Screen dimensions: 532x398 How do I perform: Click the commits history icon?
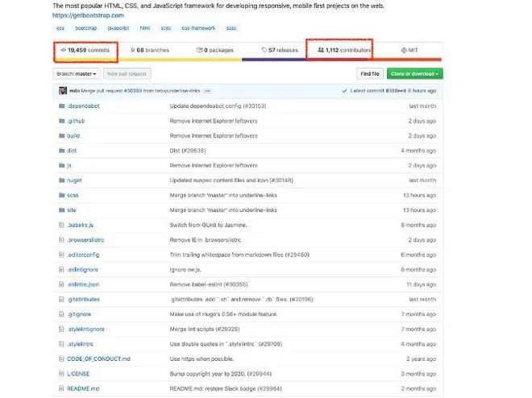tap(64, 50)
